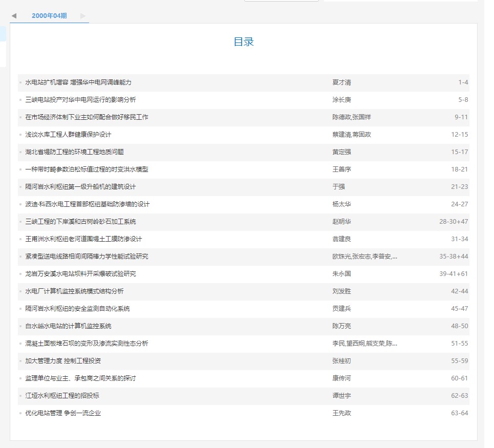The width and height of the screenshot is (494, 448).
Task: Click page range 12-15
Action: (x=460, y=135)
